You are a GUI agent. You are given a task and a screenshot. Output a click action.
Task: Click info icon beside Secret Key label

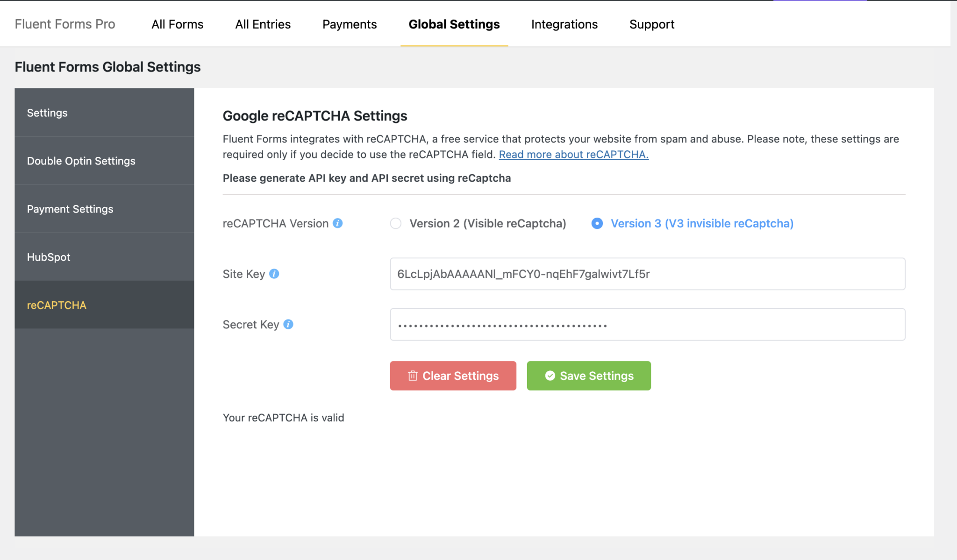click(288, 324)
